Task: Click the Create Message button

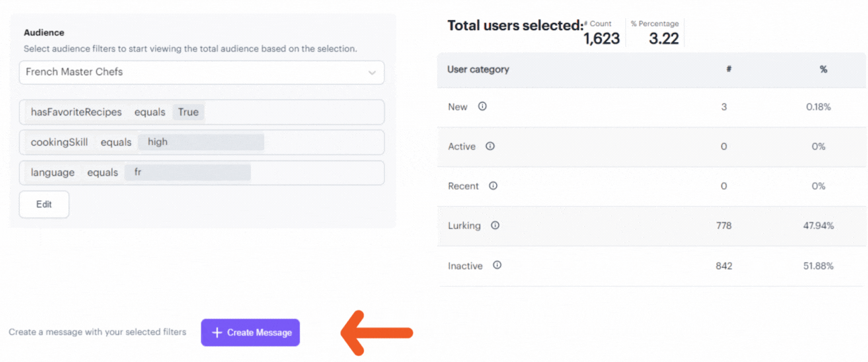Action: (250, 332)
